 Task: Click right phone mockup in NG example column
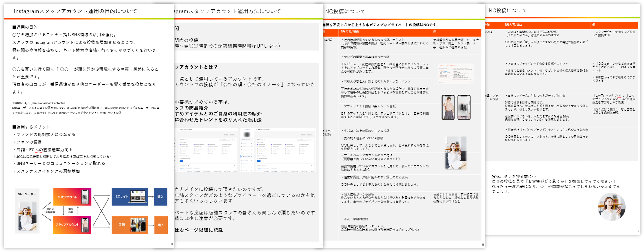pos(464,107)
